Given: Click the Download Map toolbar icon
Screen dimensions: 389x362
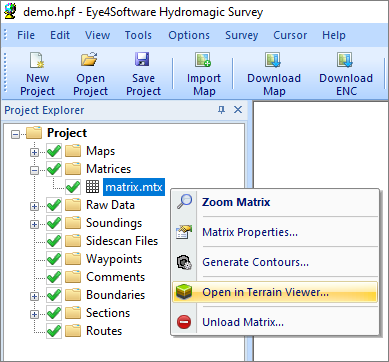Looking at the screenshot, I should point(273,60).
